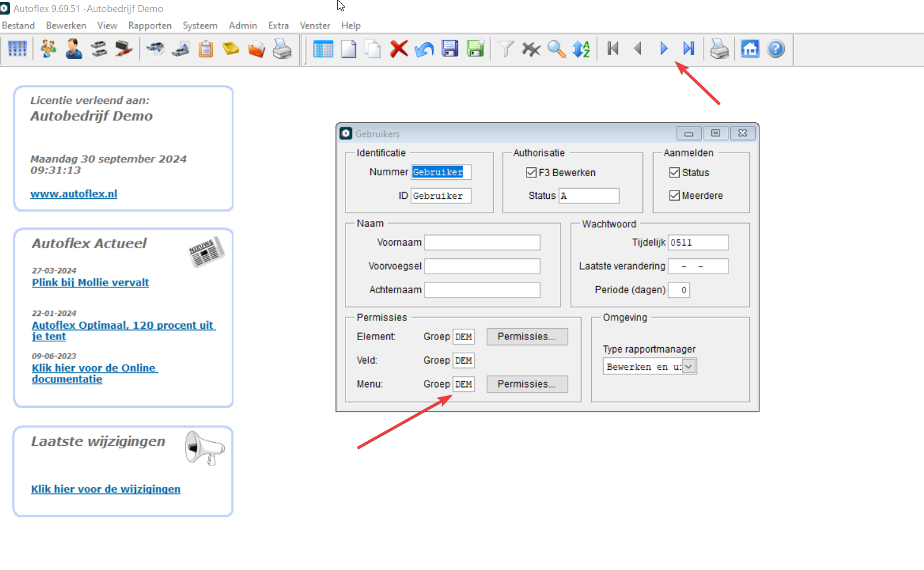Copy record with duplicate pages icon

[x=373, y=49]
